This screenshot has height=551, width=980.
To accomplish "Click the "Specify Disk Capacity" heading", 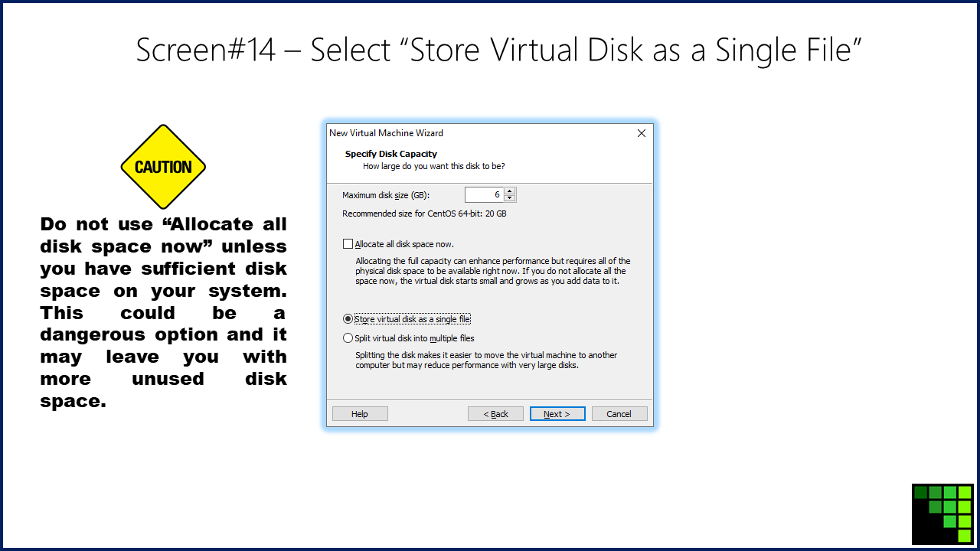I will click(391, 153).
